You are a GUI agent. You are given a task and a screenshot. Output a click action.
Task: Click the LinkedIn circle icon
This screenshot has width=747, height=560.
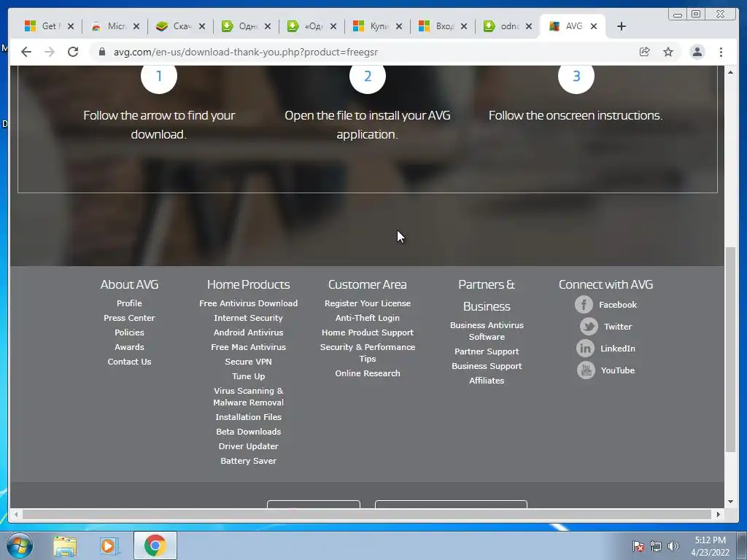(x=585, y=348)
